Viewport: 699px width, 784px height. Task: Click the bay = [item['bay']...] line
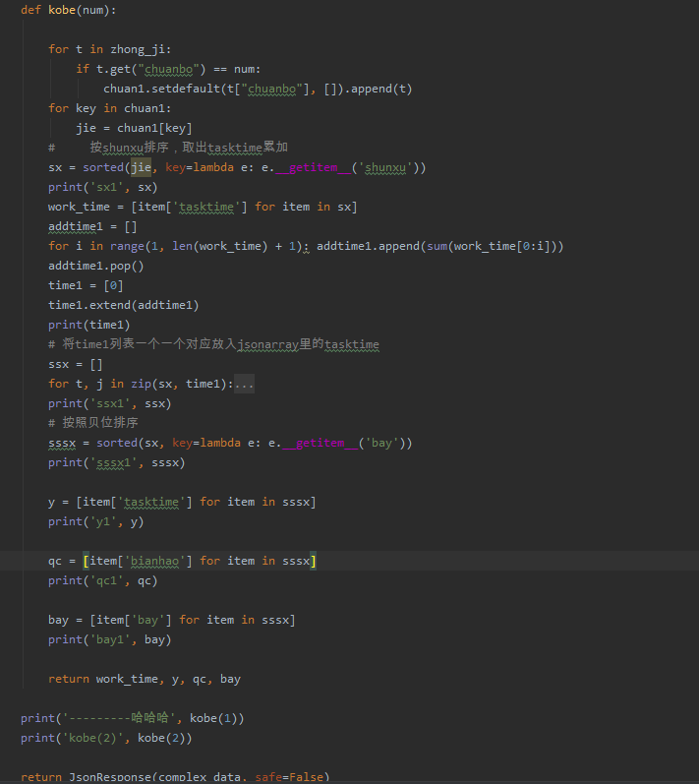click(x=172, y=620)
